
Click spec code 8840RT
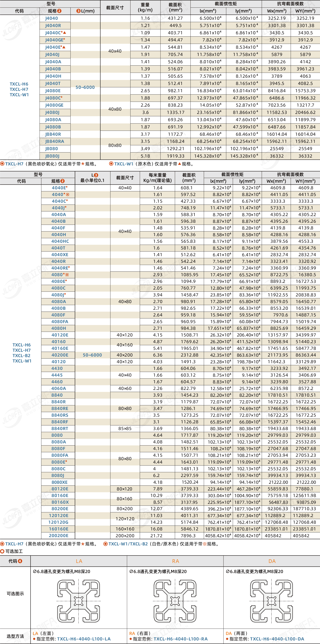pyautogui.click(x=60, y=429)
